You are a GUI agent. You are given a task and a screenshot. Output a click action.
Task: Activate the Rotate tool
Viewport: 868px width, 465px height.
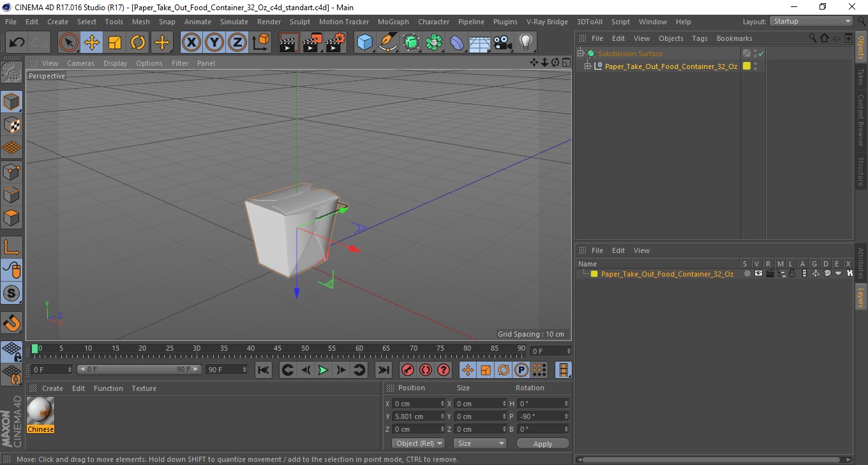tap(138, 43)
